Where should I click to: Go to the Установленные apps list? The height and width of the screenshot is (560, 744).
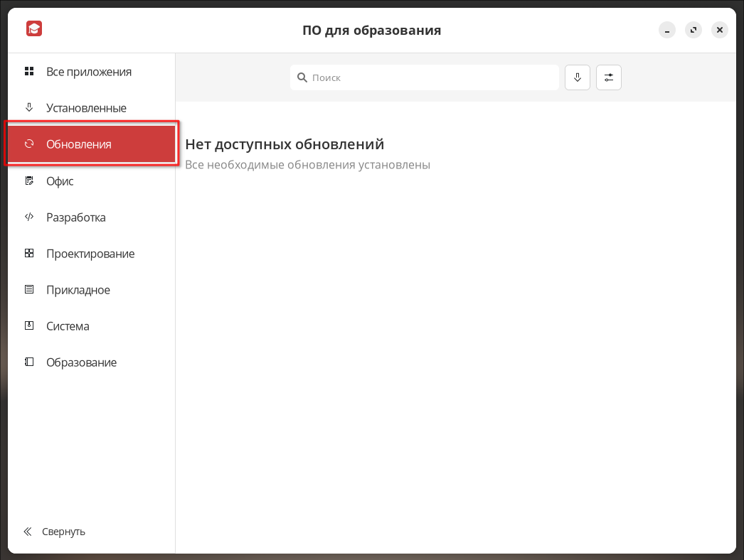click(x=85, y=108)
